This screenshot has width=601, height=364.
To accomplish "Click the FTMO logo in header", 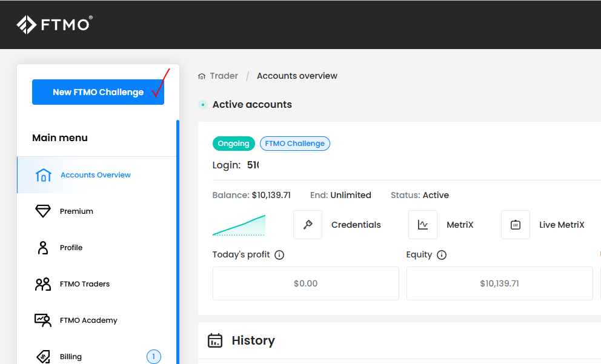I will tap(55, 25).
